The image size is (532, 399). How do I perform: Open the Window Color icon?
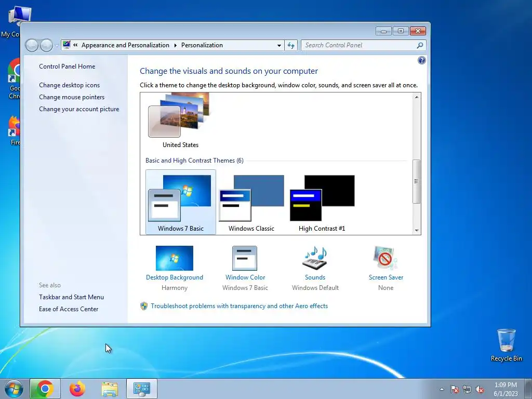tap(245, 258)
